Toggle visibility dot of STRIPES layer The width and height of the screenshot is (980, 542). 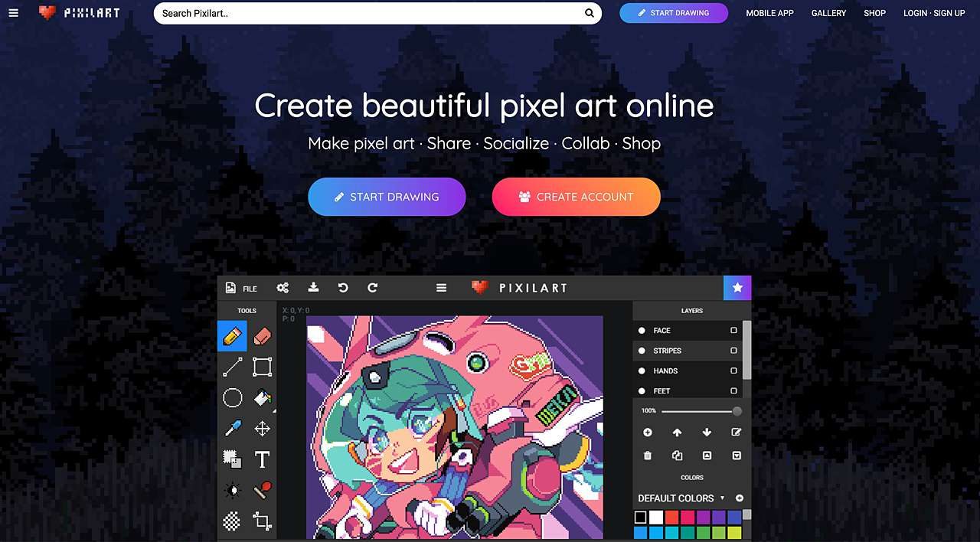tap(642, 351)
